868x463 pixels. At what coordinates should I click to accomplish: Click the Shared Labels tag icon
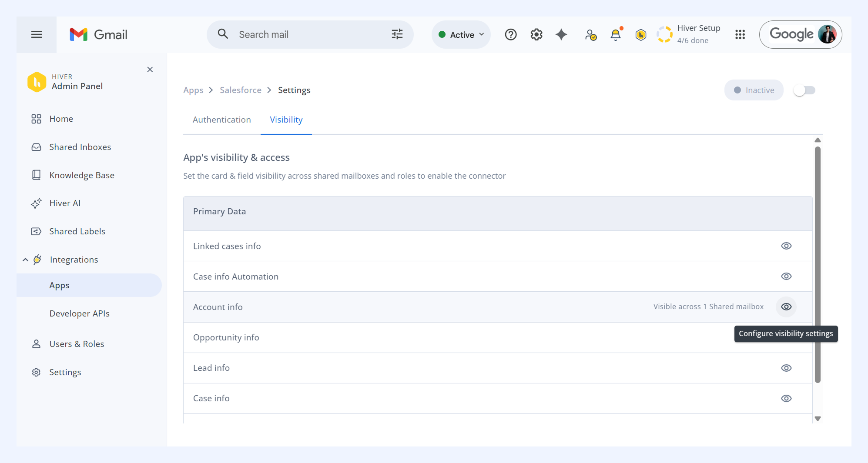click(36, 231)
